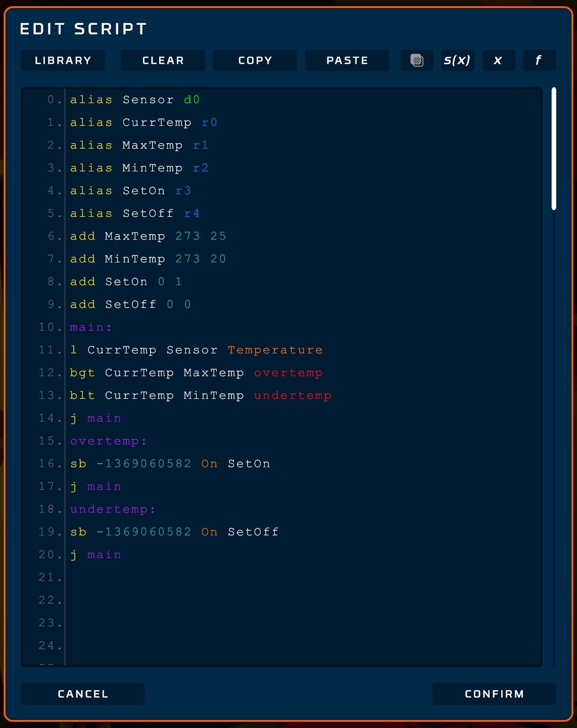
Task: Open the script Library
Action: click(x=63, y=61)
